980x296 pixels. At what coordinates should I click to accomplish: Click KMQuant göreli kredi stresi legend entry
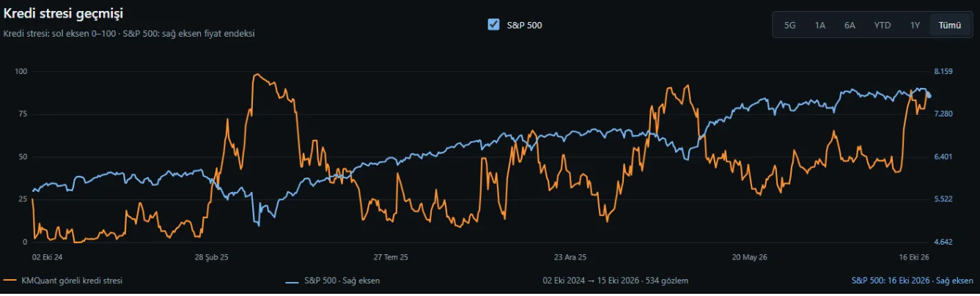coord(63,281)
